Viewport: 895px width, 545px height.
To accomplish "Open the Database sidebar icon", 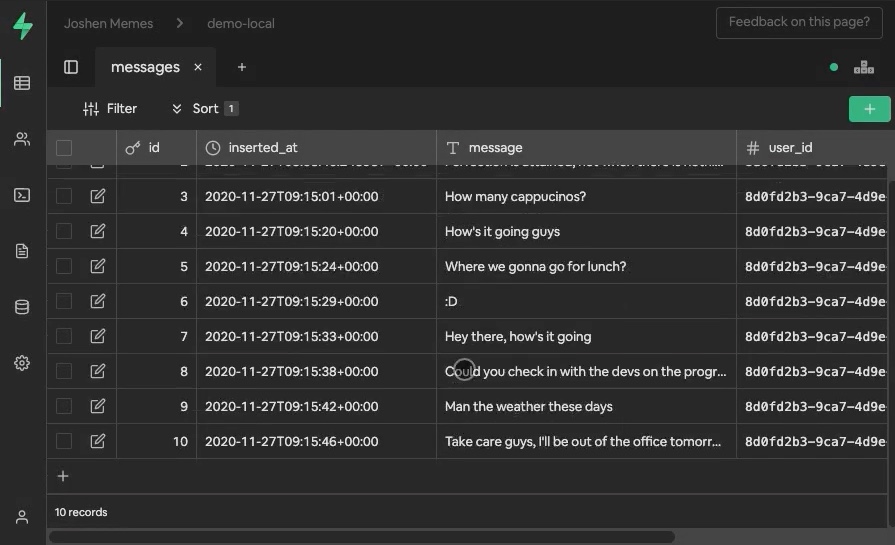I will tap(22, 307).
